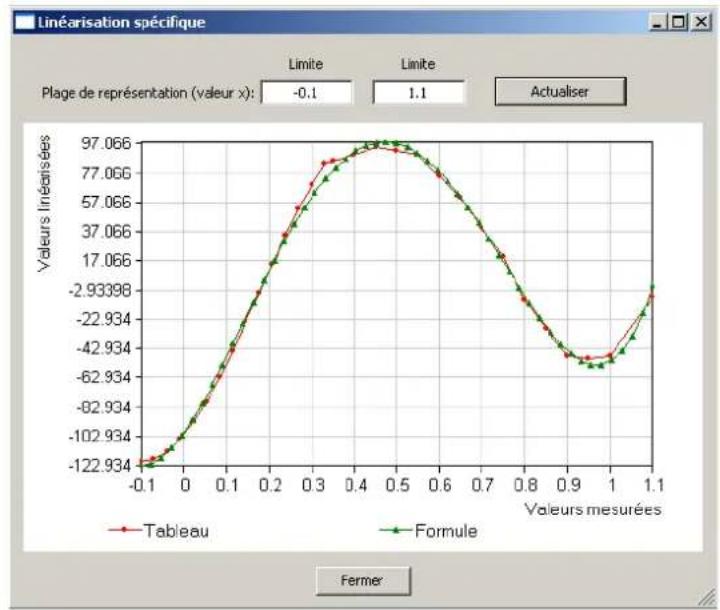Click the 'Valeurs linéarisées' axis label
Screen dimensions: 720x610
tap(44, 203)
